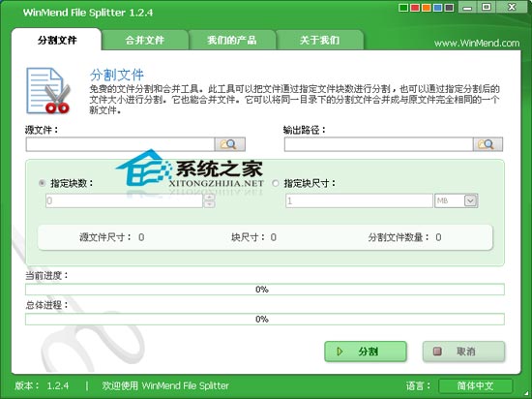Click the 欢迎使用 WinMend File Splitter status text

click(165, 385)
